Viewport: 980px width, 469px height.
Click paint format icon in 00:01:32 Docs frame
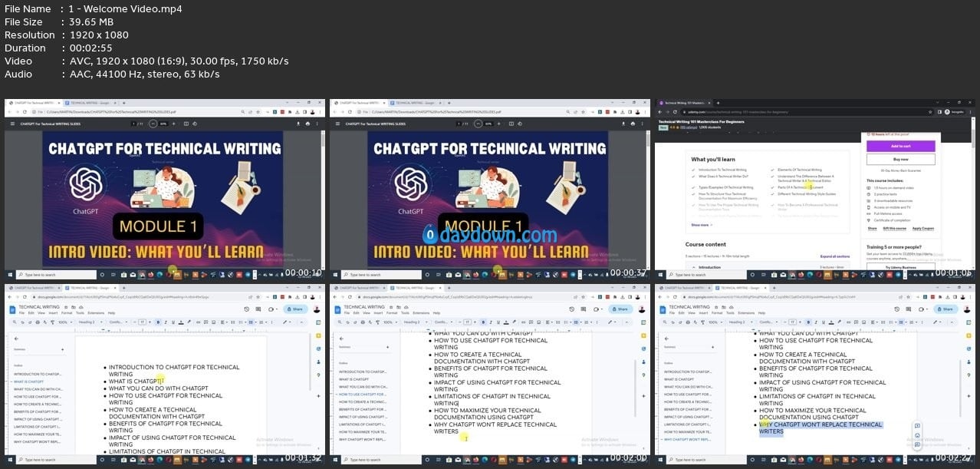[x=53, y=322]
